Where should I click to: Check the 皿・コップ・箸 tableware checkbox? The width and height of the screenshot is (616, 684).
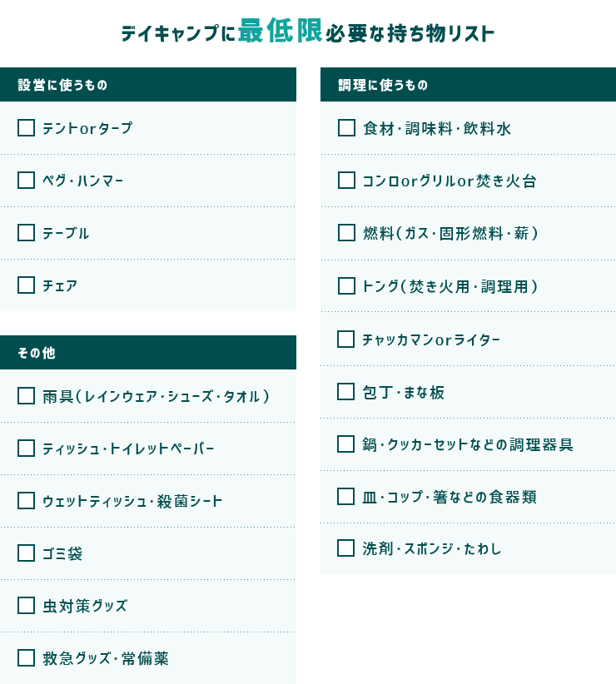point(346,496)
